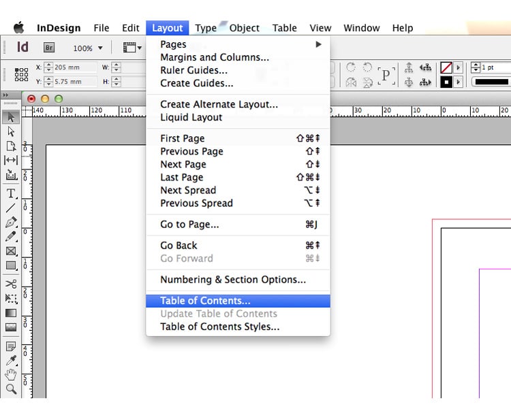
Task: Click the Rotate 90° clockwise icon
Action: 351,67
